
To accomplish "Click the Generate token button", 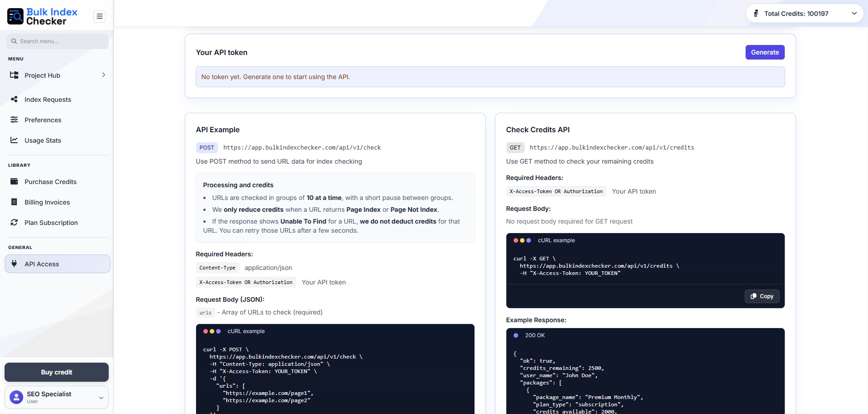I will pyautogui.click(x=765, y=52).
